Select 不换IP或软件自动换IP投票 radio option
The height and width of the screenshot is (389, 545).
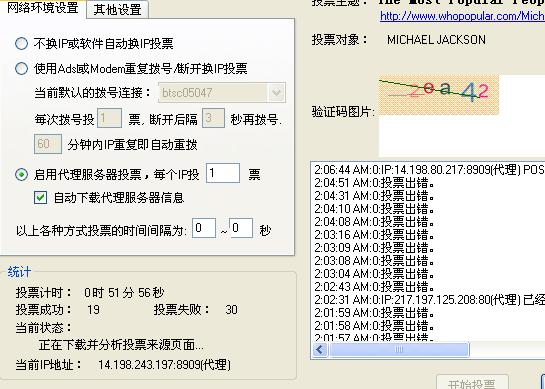tap(22, 43)
